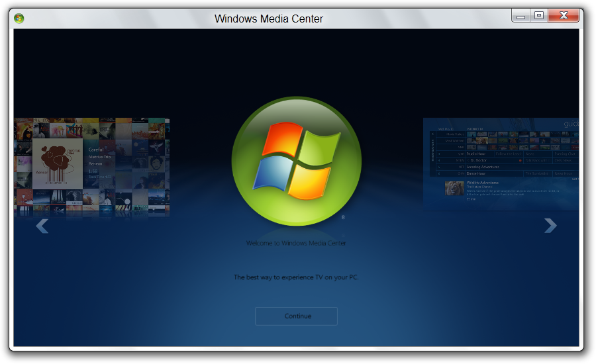The width and height of the screenshot is (596, 364).
Task: Close the Windows Media Center window
Action: 564,16
